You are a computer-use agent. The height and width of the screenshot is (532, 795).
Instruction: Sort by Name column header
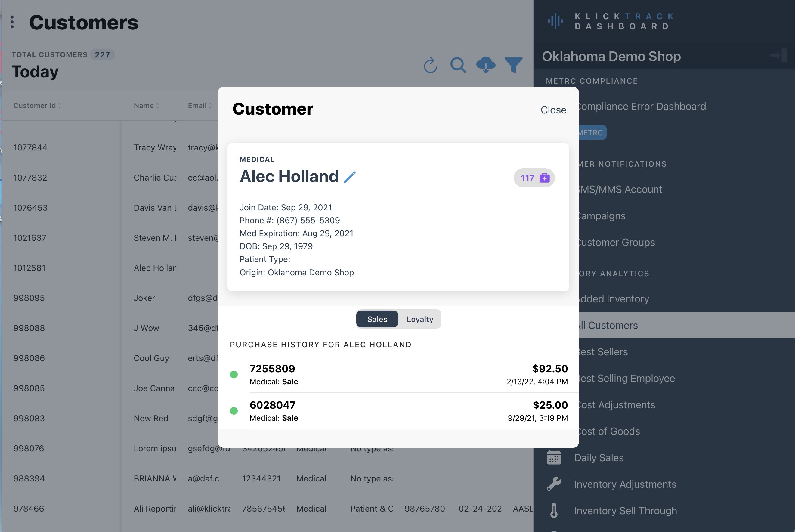(x=146, y=106)
